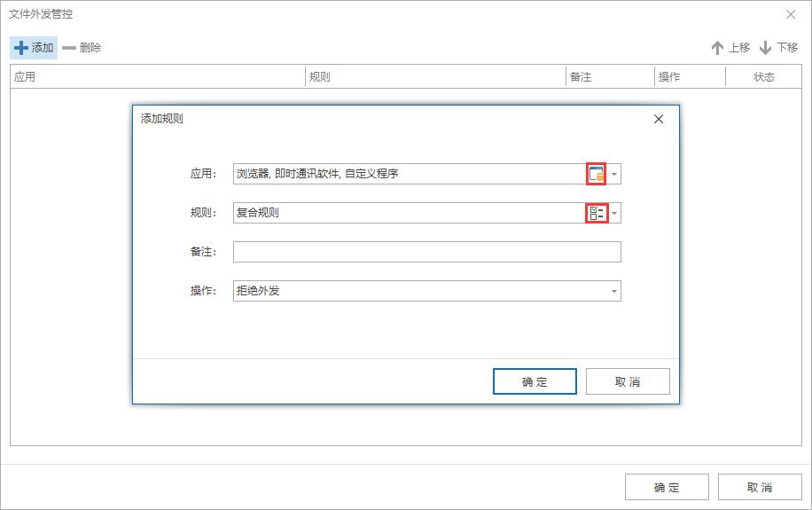Click the blue plus 添加 button
Image resolution: width=812 pixels, height=510 pixels.
[34, 48]
